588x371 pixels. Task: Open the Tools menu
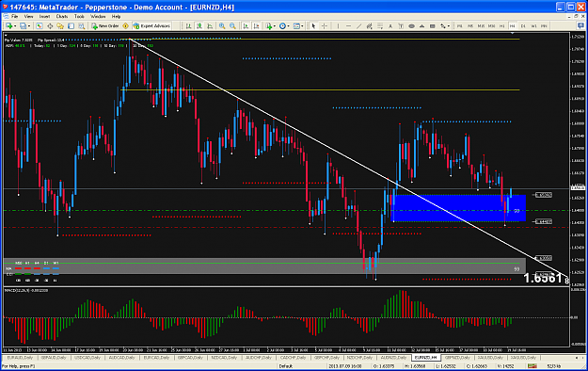point(79,17)
